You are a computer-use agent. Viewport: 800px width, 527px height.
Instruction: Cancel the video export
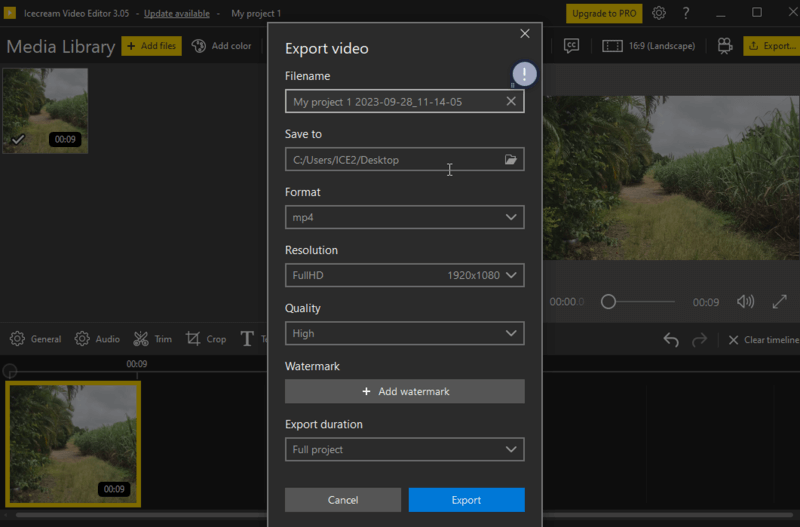[343, 500]
